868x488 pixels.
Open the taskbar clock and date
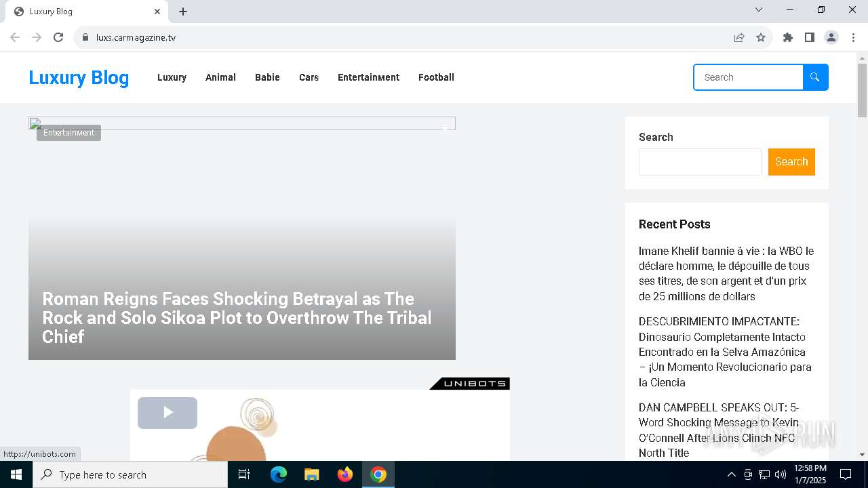click(x=810, y=474)
